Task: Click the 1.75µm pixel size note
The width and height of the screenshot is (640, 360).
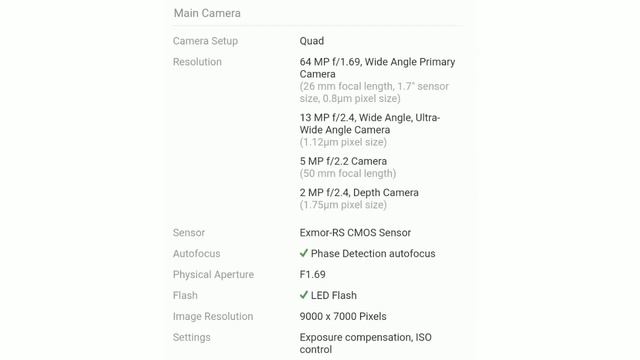Action: 343,205
